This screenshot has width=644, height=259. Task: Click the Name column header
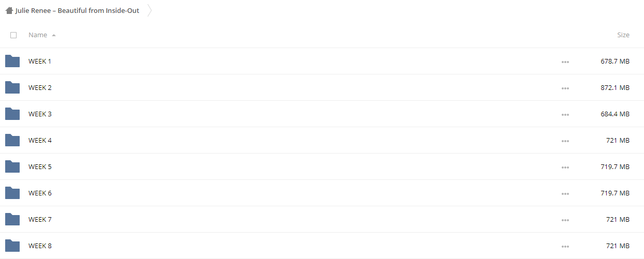coord(38,35)
